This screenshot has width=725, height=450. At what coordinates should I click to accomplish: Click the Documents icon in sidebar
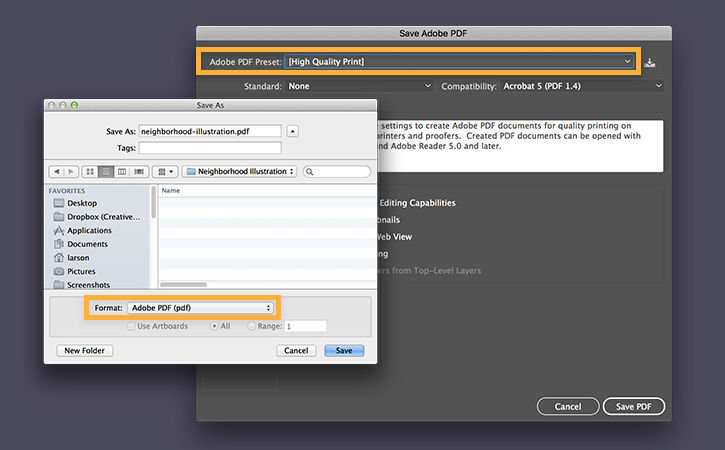59,244
